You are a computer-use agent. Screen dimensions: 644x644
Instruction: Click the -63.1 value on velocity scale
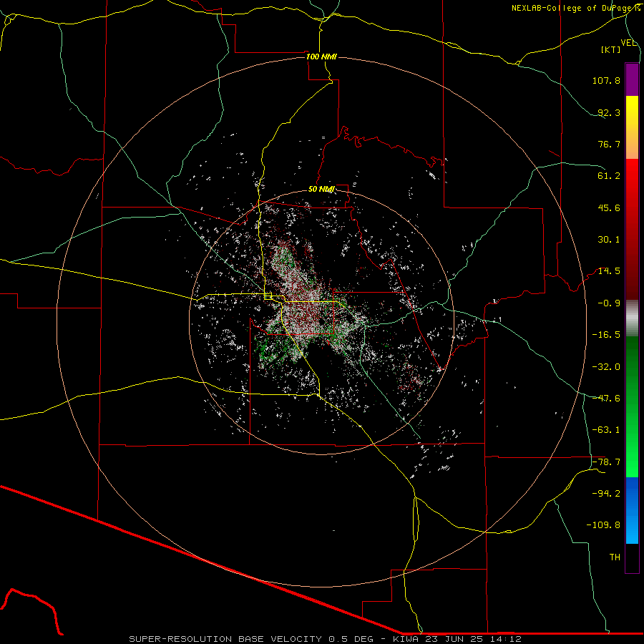[x=606, y=430]
